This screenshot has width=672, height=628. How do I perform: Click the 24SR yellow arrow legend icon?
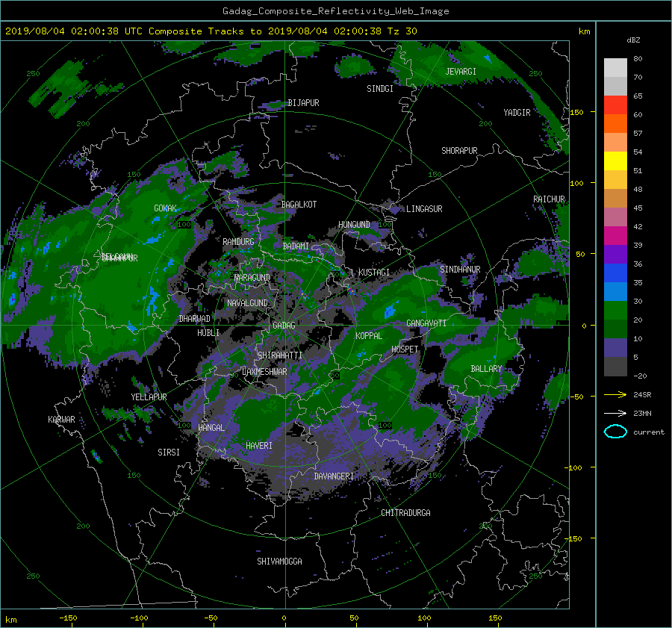pos(615,394)
